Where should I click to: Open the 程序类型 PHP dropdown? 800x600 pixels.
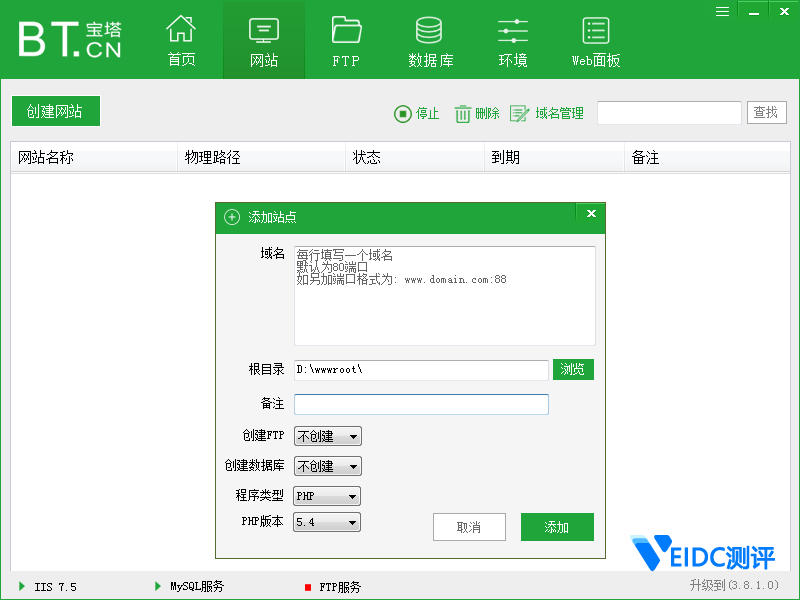327,496
